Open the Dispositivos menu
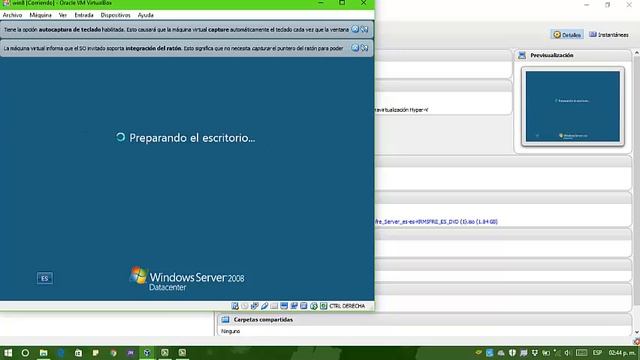640x360 pixels. (116, 15)
